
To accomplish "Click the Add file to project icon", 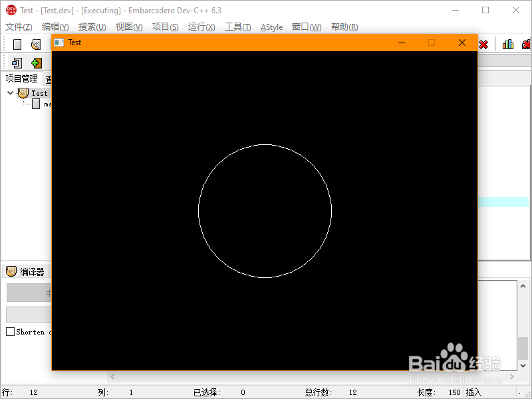I will pos(35,63).
